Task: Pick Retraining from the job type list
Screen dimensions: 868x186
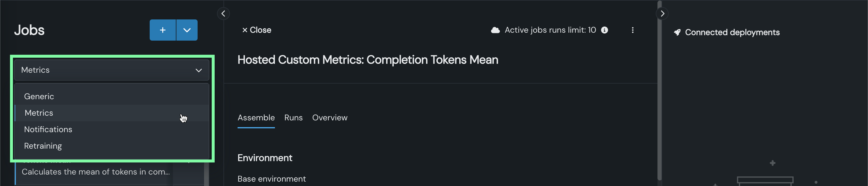Action: 43,146
